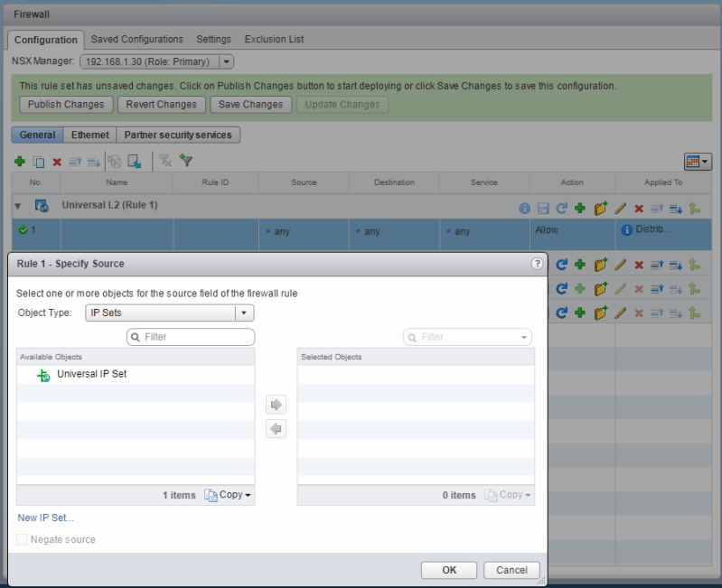This screenshot has width=722, height=588.
Task: Toggle the rule 1 enabled status checkmark
Action: pyautogui.click(x=23, y=230)
